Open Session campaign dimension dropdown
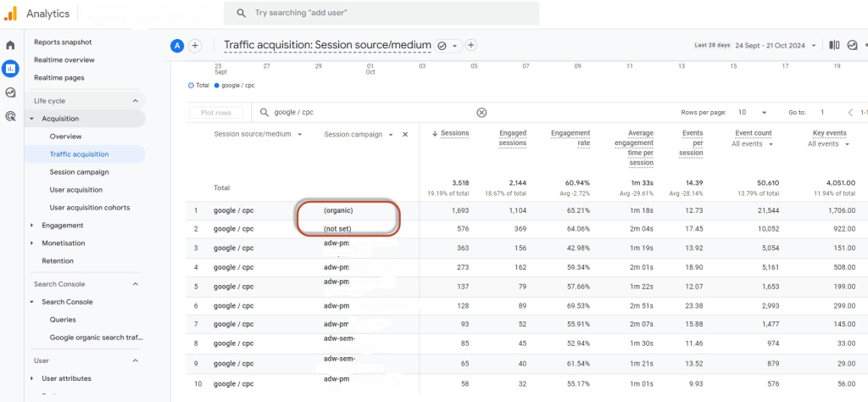This screenshot has height=402, width=868. click(x=391, y=135)
